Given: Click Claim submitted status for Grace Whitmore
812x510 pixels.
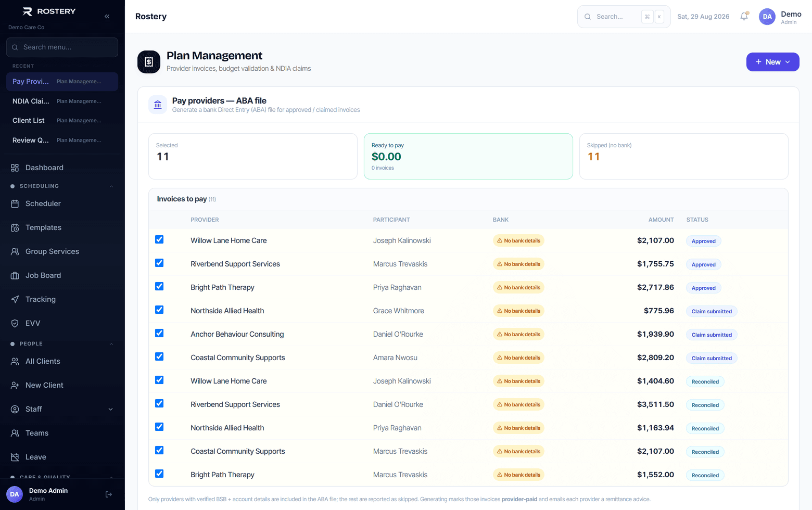Looking at the screenshot, I should click(712, 311).
